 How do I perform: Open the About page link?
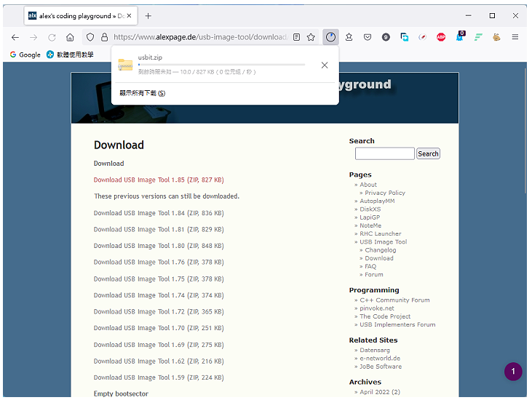tap(368, 185)
